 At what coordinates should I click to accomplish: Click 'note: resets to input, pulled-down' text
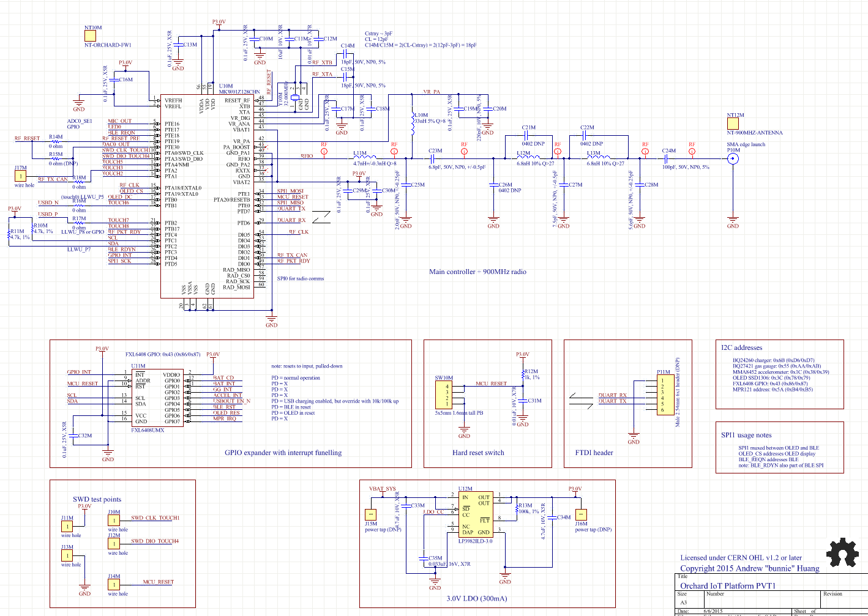[x=307, y=366]
